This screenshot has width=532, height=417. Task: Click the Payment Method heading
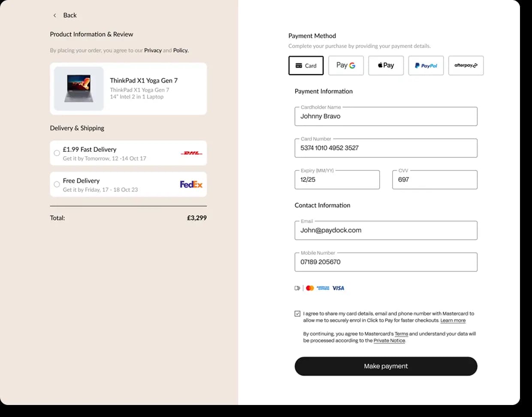[x=312, y=36]
